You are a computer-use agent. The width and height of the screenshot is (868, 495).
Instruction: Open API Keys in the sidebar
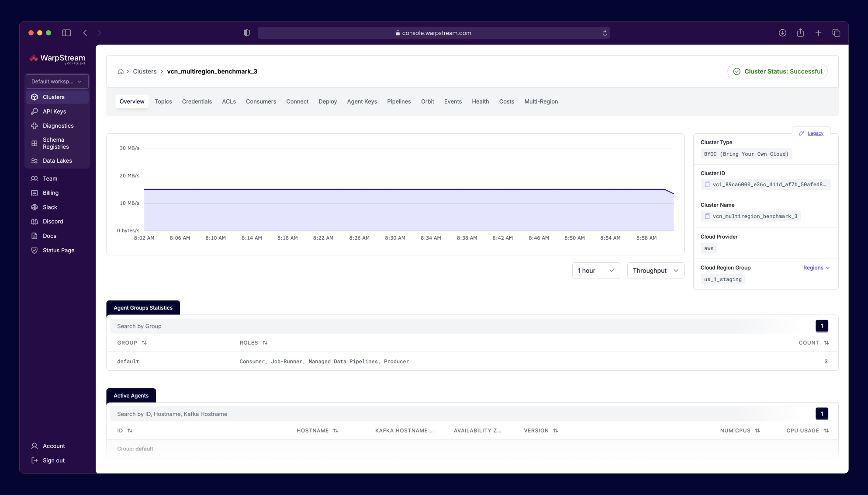(57, 112)
